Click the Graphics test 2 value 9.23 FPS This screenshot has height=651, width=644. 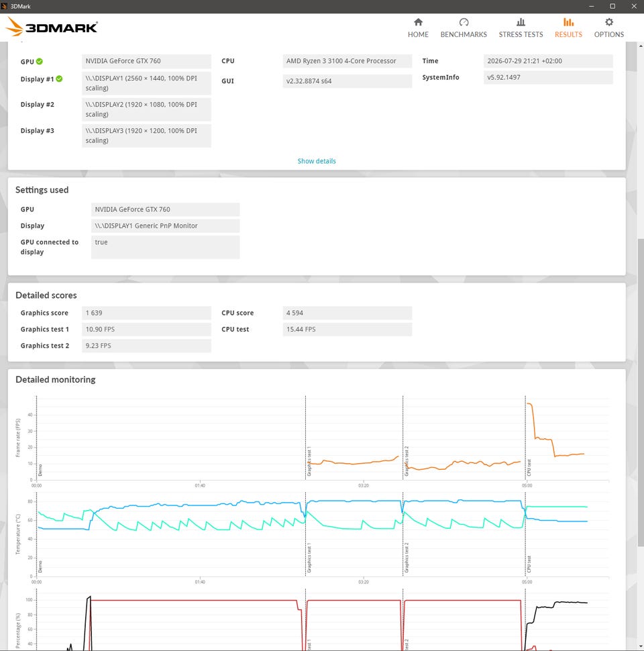[146, 346]
